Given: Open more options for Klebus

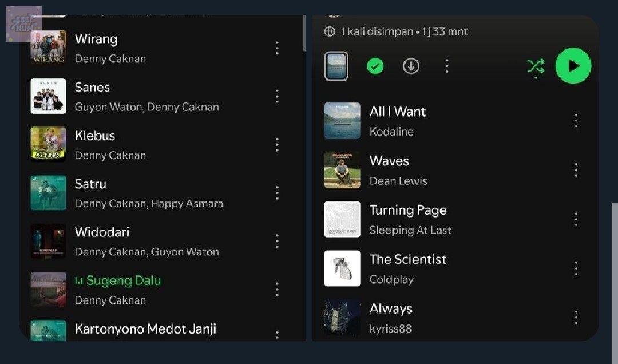Looking at the screenshot, I should click(278, 145).
